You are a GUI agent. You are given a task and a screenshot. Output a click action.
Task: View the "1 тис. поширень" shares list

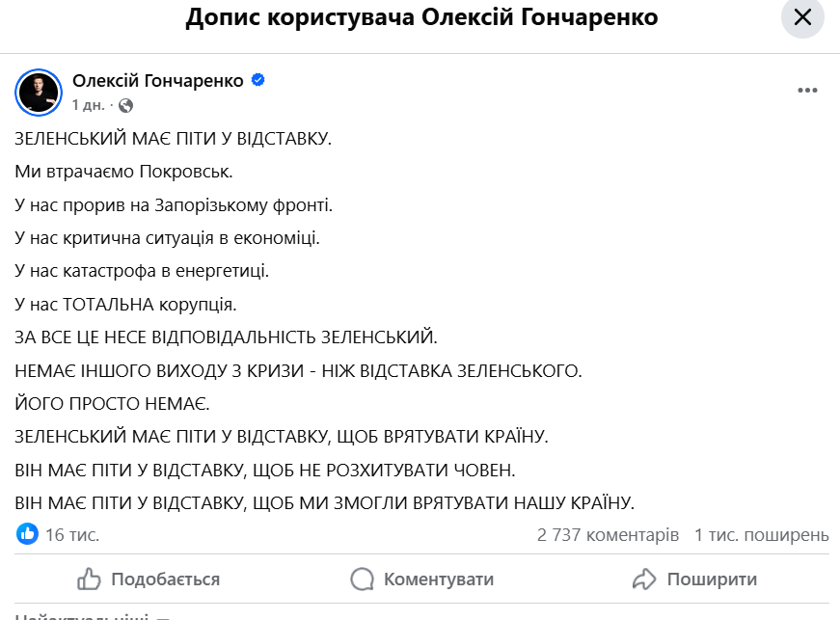(762, 534)
